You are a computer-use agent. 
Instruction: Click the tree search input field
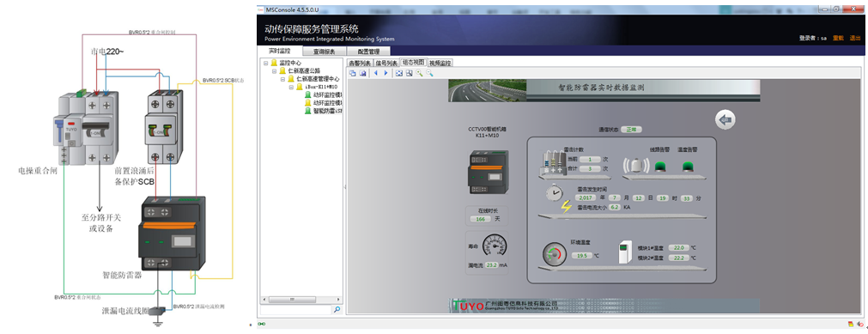(x=295, y=310)
